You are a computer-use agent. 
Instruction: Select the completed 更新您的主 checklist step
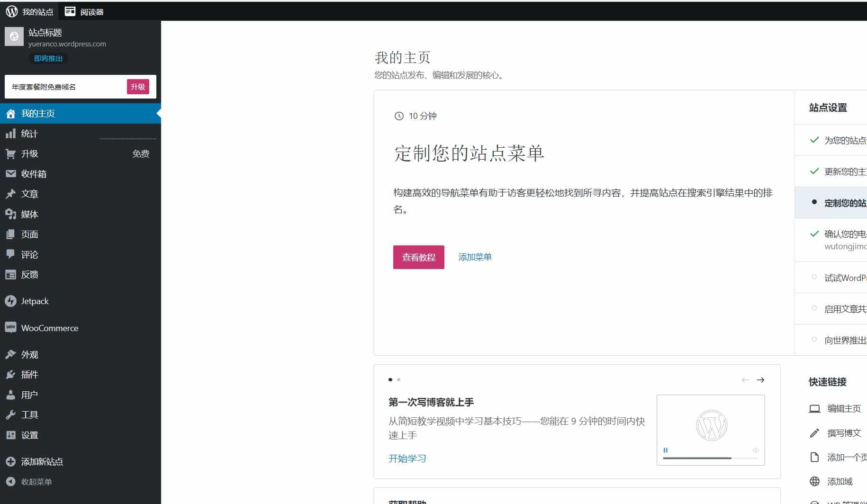pos(831,171)
